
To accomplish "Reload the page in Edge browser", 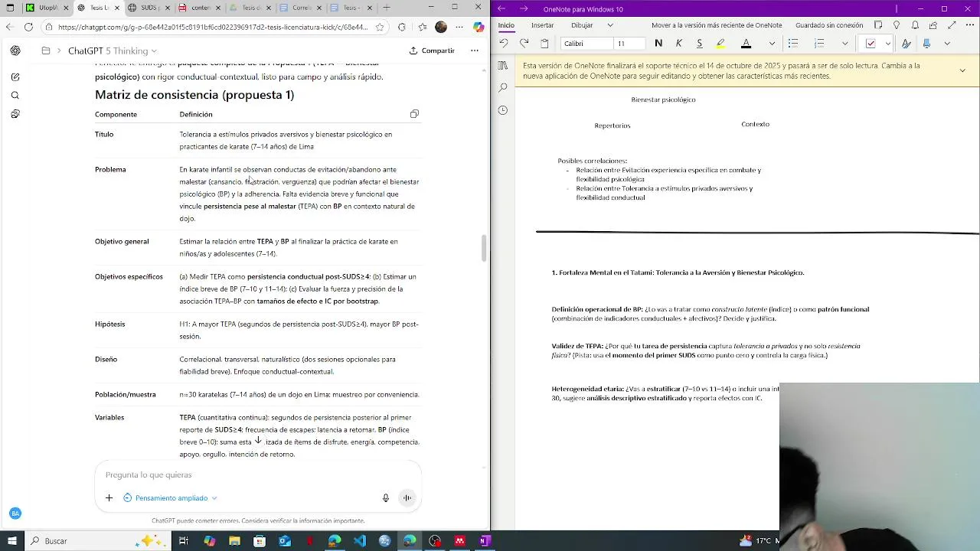I will pyautogui.click(x=28, y=27).
